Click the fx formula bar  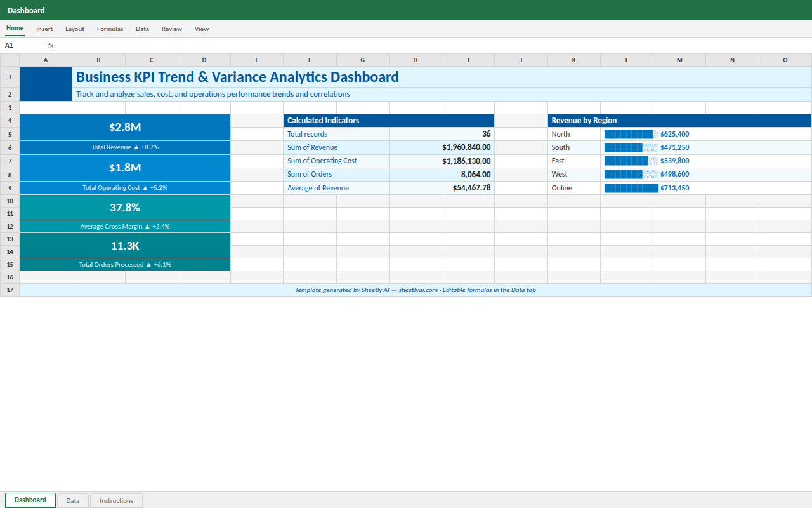pos(429,46)
